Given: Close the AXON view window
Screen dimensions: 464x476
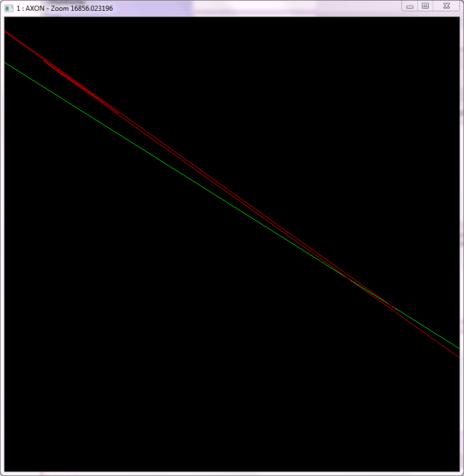Looking at the screenshot, I should click(447, 6).
